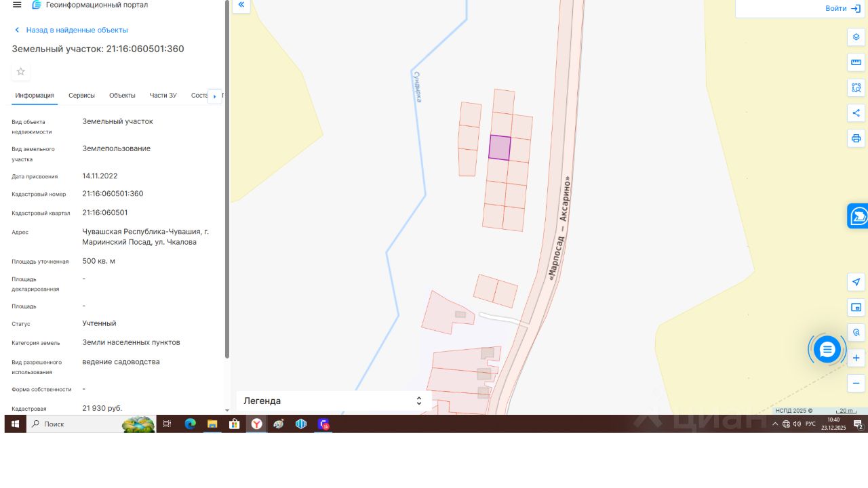Open the Объекты tab
The height and width of the screenshot is (488, 868).
pos(122,96)
